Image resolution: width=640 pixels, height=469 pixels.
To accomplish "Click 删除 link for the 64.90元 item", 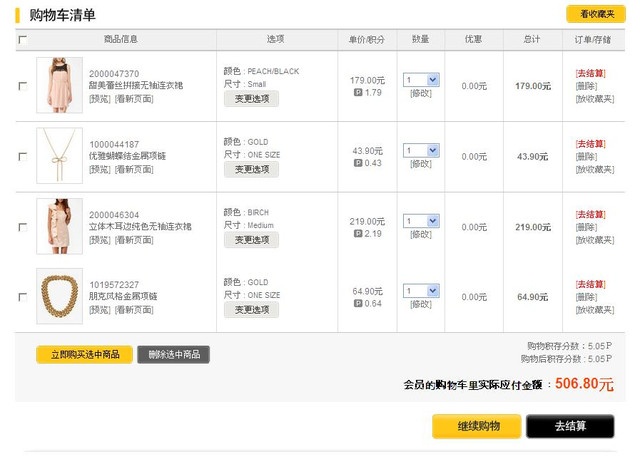I will click(586, 297).
